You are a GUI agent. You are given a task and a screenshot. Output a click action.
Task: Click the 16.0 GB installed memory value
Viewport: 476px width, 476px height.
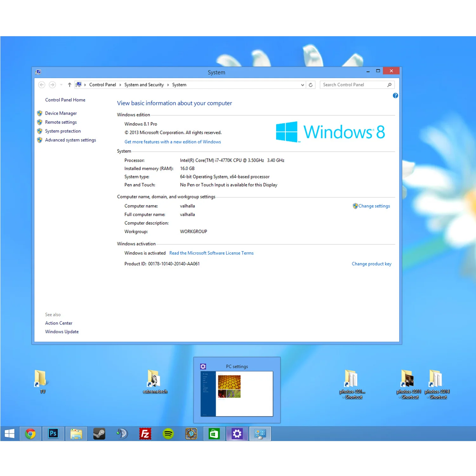coord(187,169)
